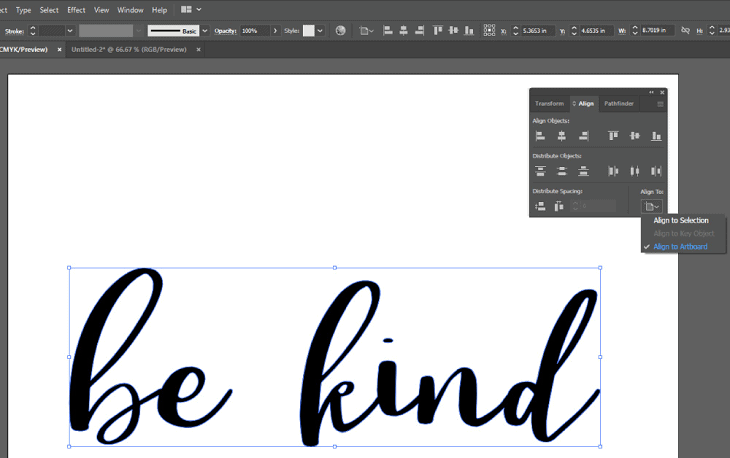The image size is (730, 458).
Task: Collapse the Align panel with double arrows
Action: [x=651, y=92]
